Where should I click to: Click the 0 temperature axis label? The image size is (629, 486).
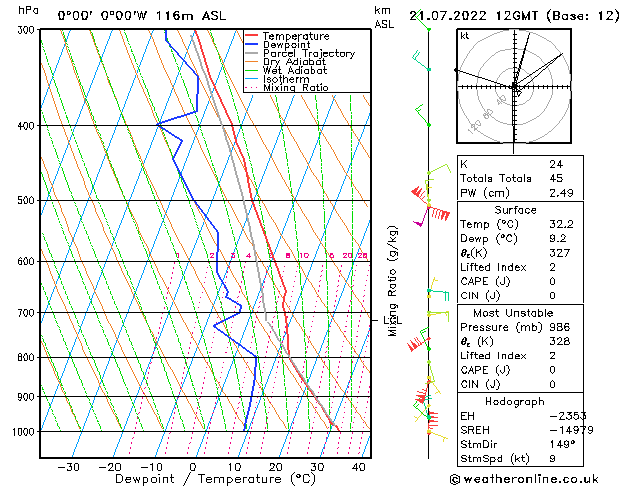pos(193,468)
